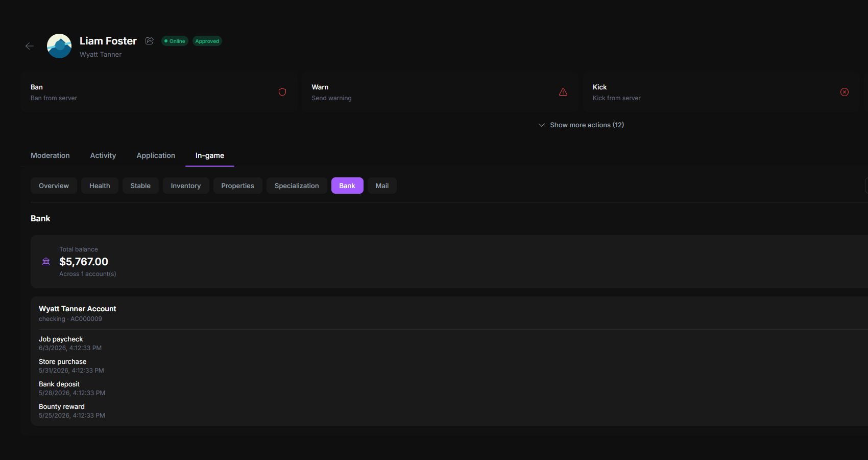868x460 pixels.
Task: Click the circled X icon on Kick card
Action: (x=845, y=92)
